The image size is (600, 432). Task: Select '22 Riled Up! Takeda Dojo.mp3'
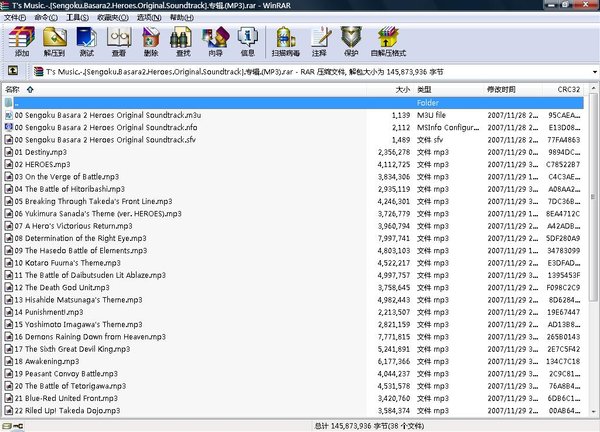(67, 411)
